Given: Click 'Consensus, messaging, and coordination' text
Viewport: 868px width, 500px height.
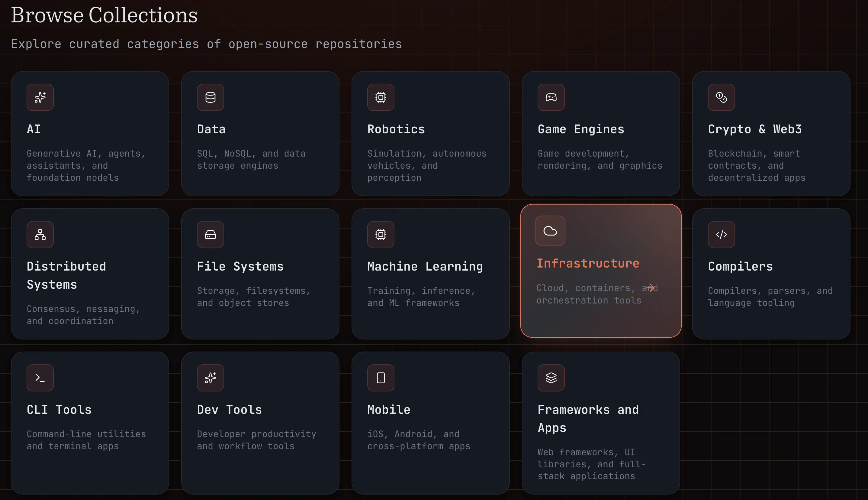Looking at the screenshot, I should tap(83, 315).
